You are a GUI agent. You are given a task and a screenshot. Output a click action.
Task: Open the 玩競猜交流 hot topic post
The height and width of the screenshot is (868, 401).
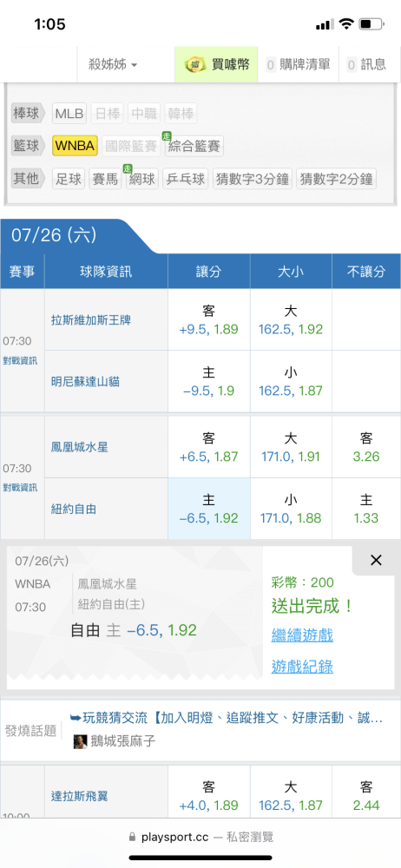(x=227, y=718)
